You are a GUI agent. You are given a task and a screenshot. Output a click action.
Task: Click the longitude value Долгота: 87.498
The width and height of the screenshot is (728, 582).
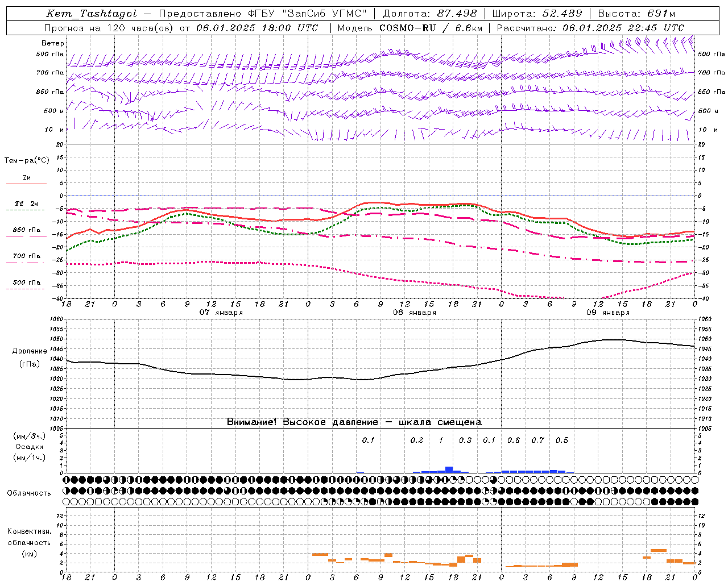coord(430,14)
